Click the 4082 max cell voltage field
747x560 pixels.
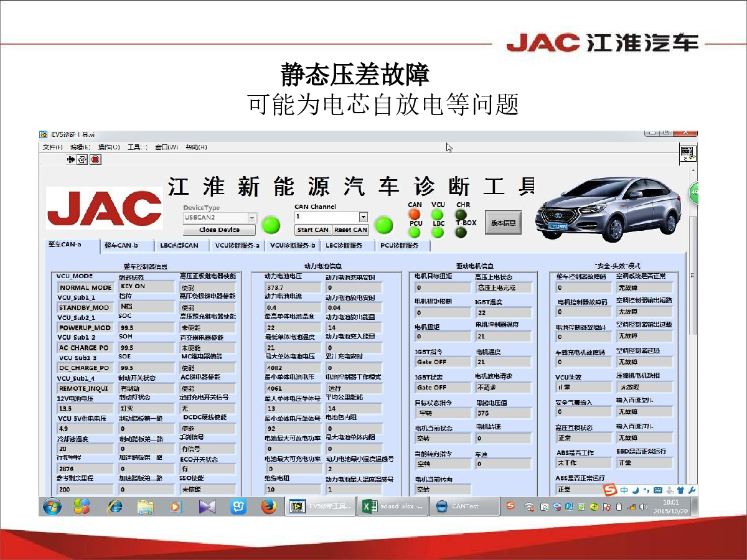(293, 368)
